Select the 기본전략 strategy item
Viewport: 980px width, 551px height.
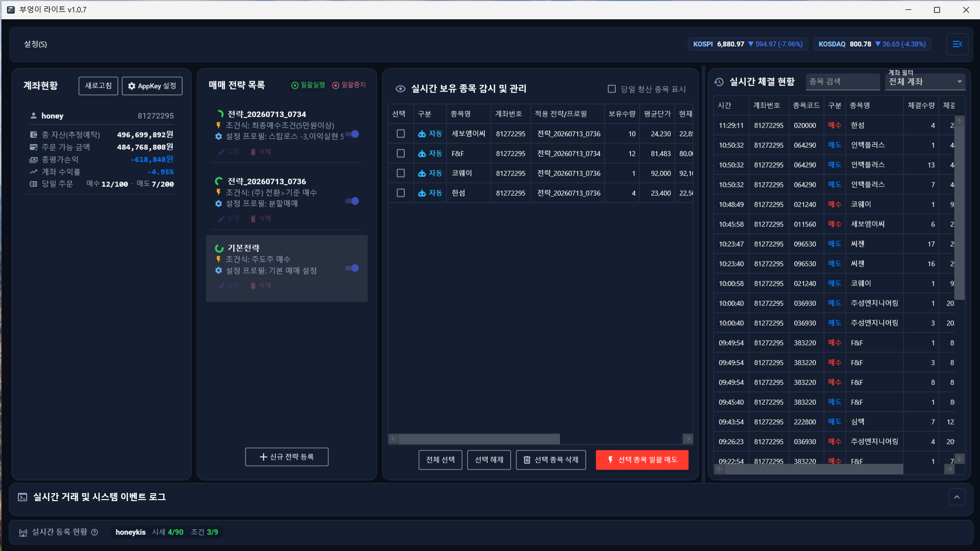click(287, 268)
